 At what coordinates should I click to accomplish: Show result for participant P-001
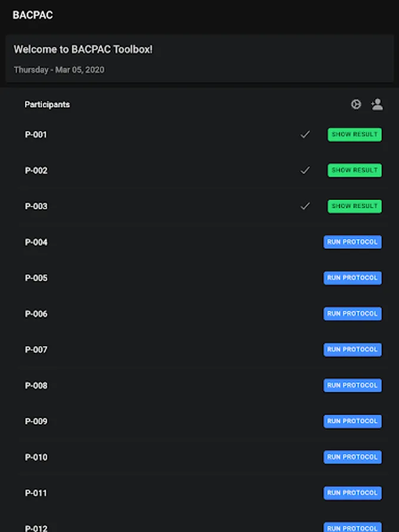(355, 135)
